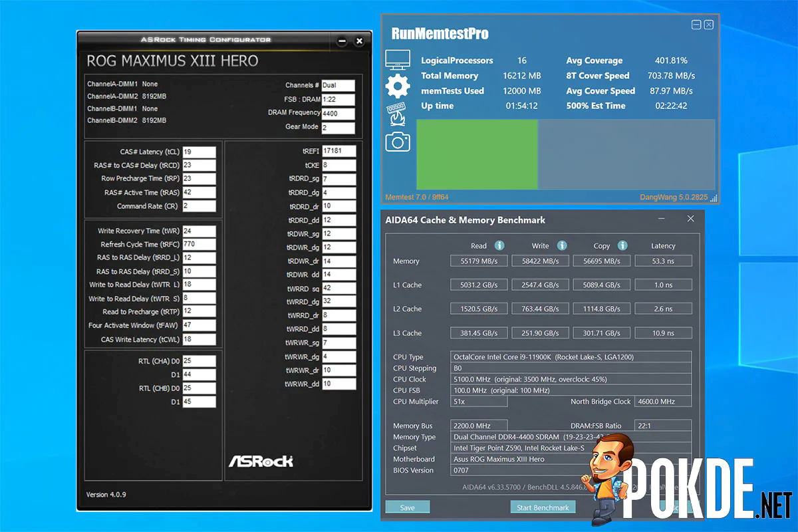The width and height of the screenshot is (798, 532).
Task: Select the tWRWR_dd value field
Action: [339, 384]
